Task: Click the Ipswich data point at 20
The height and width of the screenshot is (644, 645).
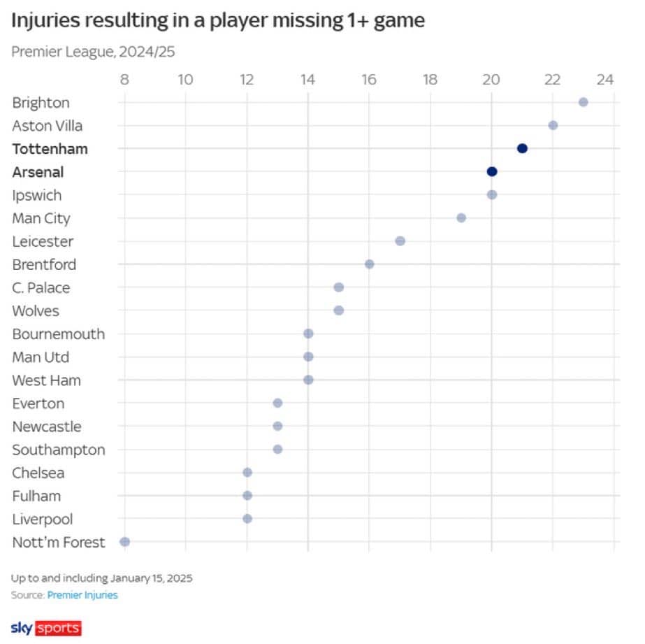Action: (491, 194)
